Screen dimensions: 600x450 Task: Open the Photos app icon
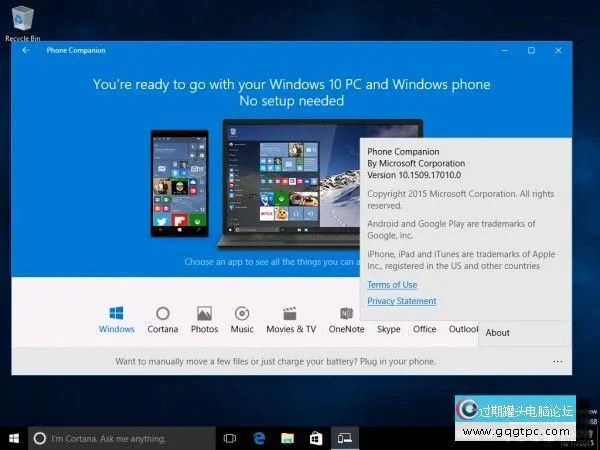coord(204,313)
